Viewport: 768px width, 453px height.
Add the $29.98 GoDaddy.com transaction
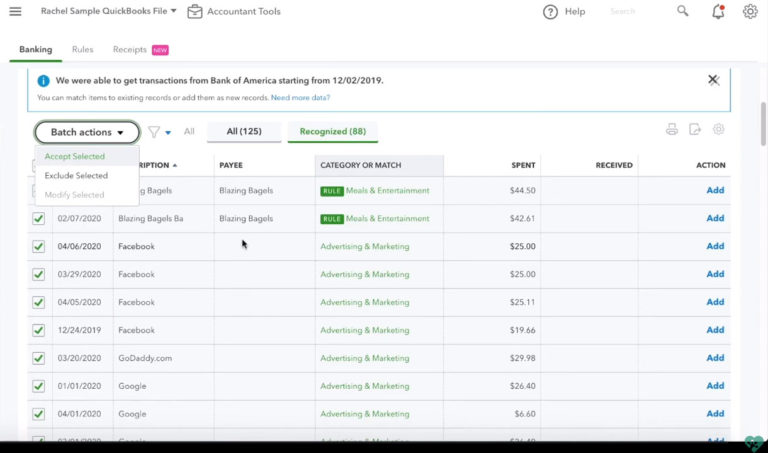click(715, 358)
